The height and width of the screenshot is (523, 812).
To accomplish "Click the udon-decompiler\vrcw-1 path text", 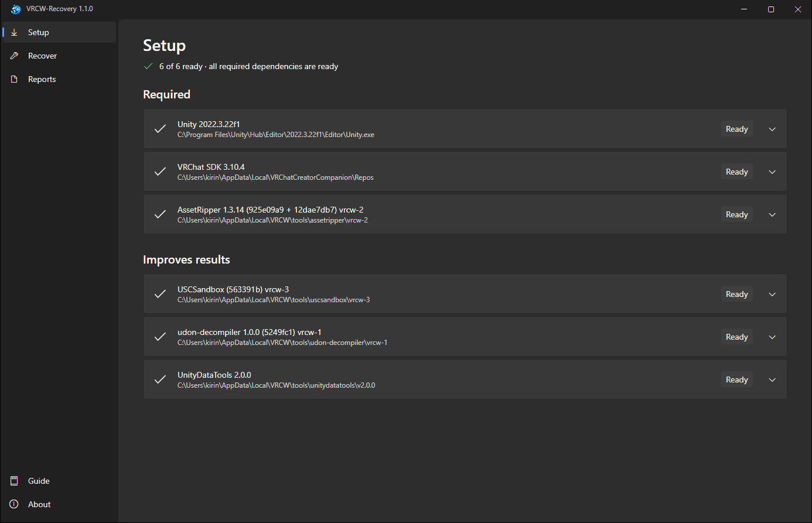I will [282, 343].
